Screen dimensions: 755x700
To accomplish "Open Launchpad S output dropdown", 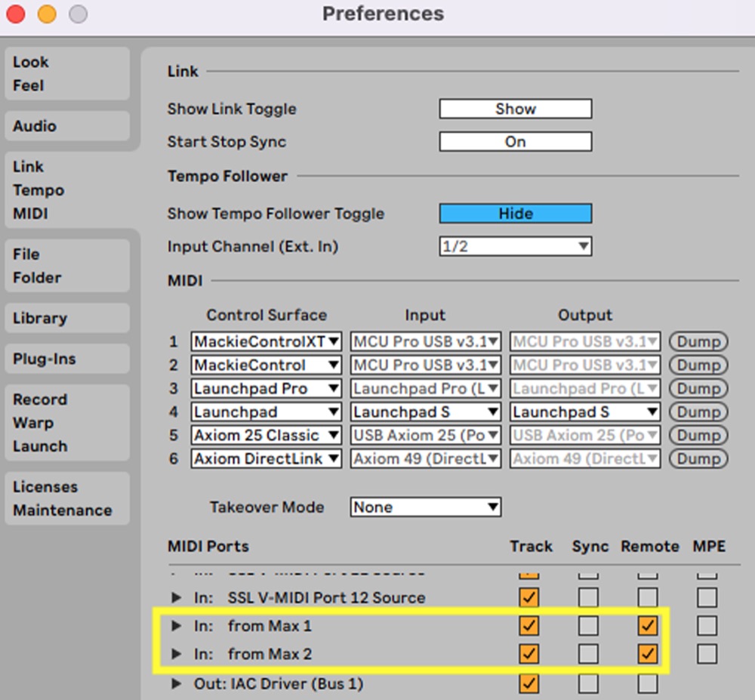I will tap(585, 412).
